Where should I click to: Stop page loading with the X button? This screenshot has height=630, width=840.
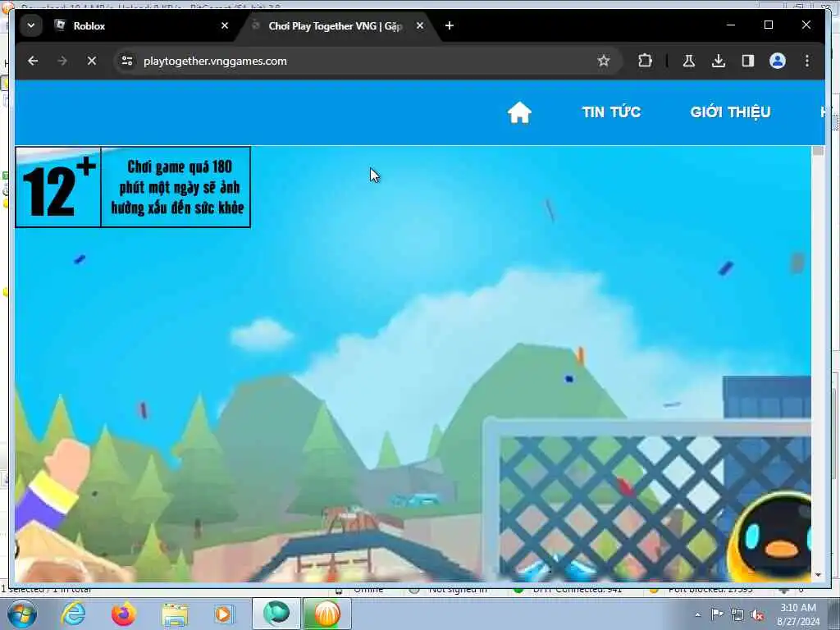tap(92, 61)
